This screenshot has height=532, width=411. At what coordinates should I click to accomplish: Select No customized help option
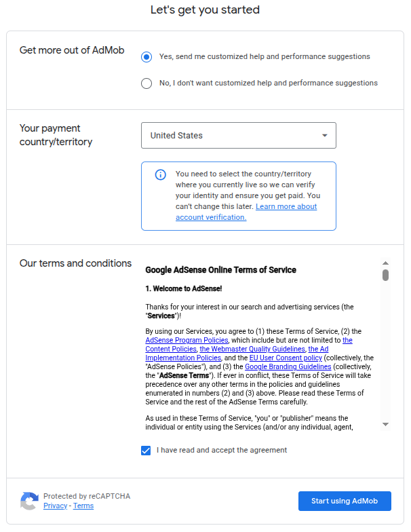click(x=146, y=83)
